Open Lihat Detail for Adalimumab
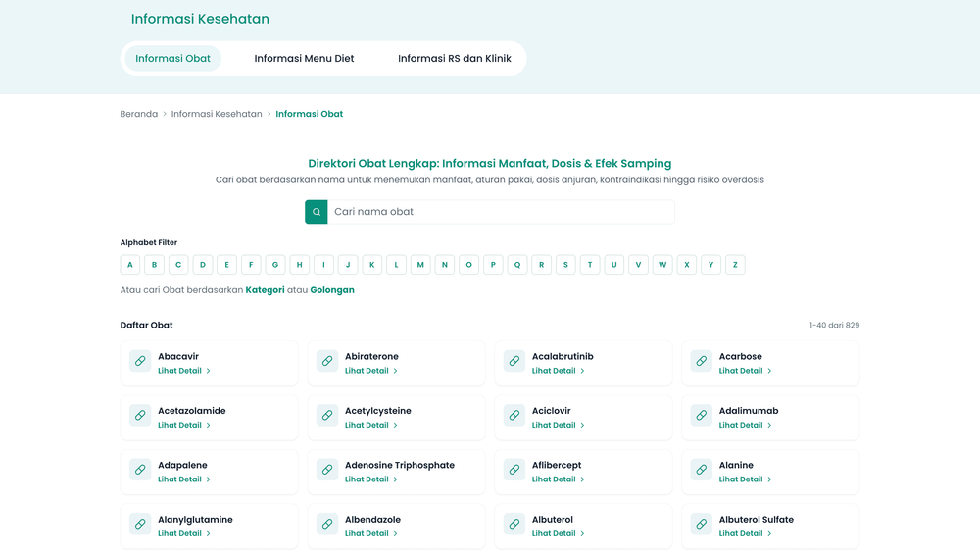This screenshot has height=555, width=980. point(746,425)
